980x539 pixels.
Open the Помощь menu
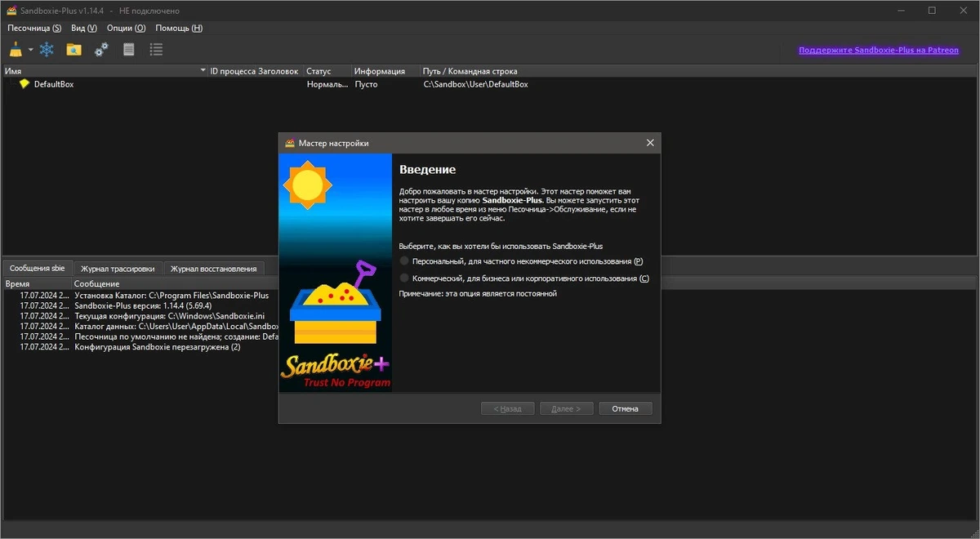coord(179,28)
